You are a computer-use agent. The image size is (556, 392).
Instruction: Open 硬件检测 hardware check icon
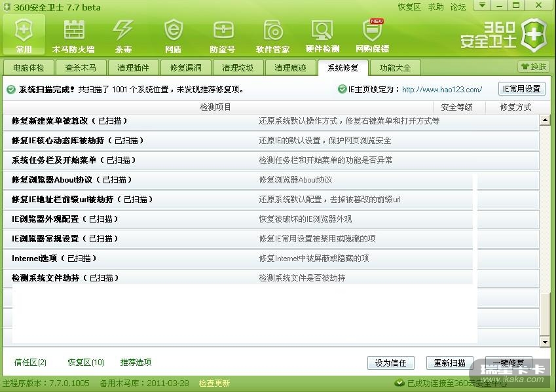click(322, 35)
